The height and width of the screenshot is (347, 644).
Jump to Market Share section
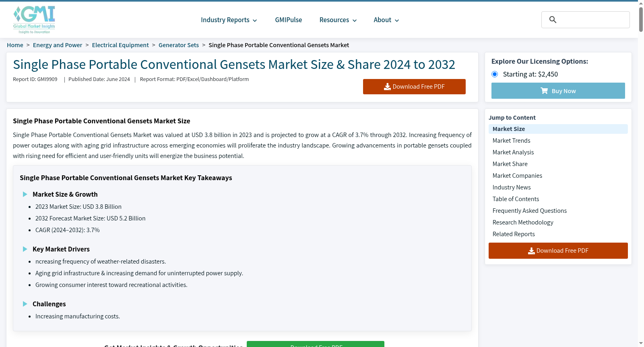[x=510, y=164]
